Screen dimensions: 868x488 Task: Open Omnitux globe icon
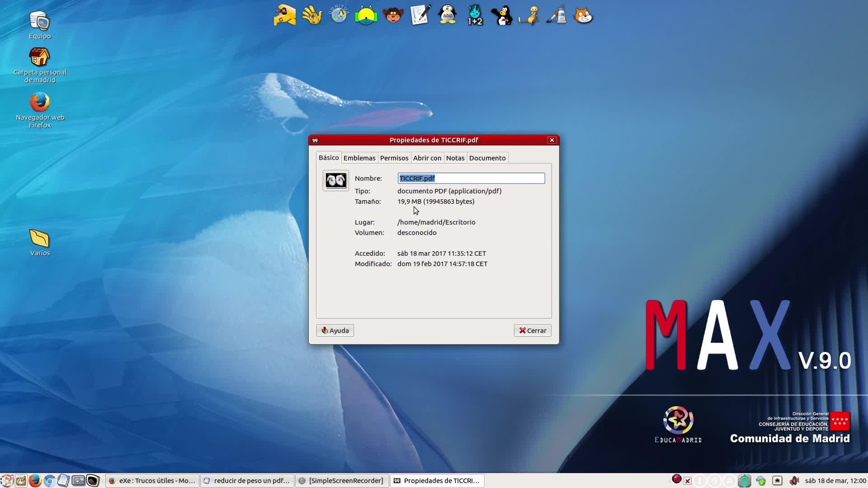pyautogui.click(x=339, y=15)
